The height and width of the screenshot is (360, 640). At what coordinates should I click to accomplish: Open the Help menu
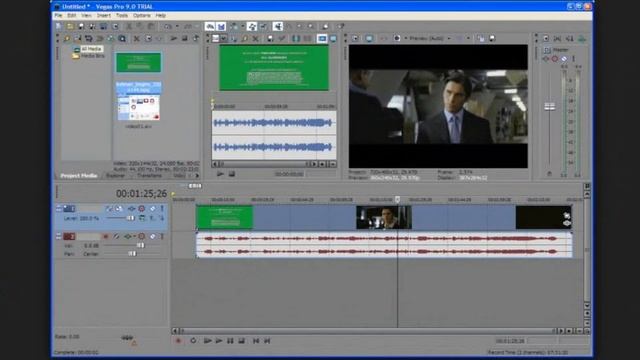click(x=160, y=16)
